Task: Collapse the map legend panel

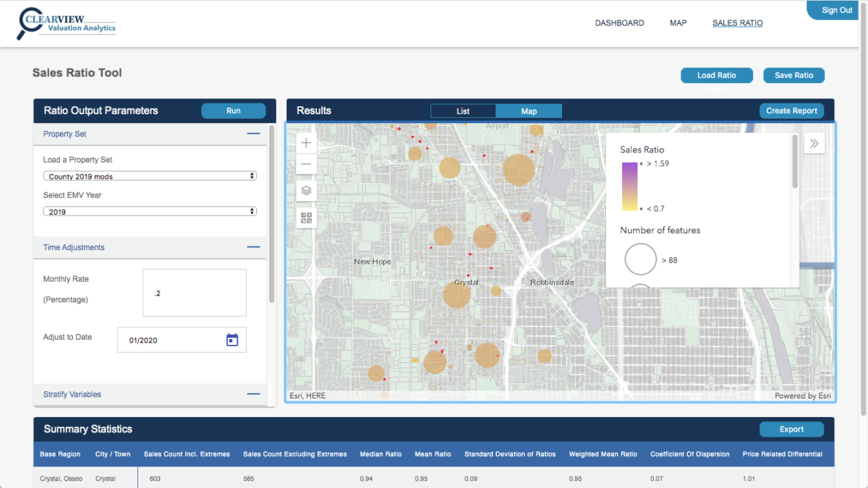Action: 814,142
